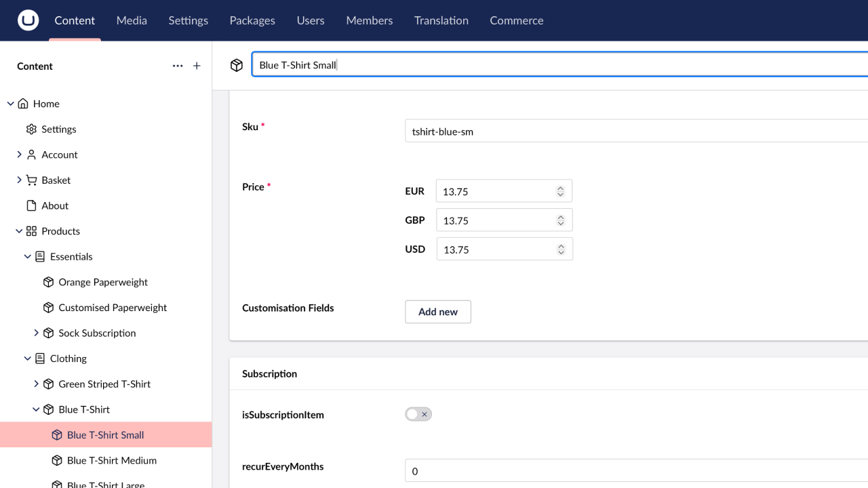Screen dimensions: 868x488
Task: Click the About document icon
Action: click(31, 206)
